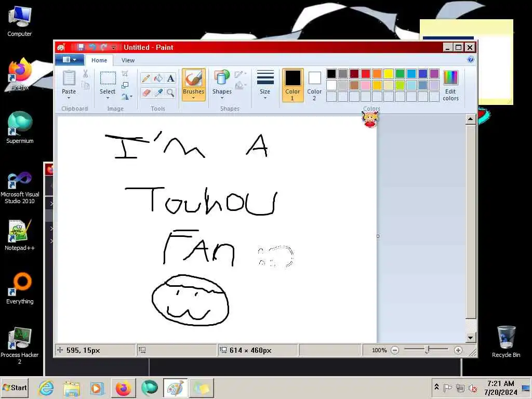Click the Brushes tool icon
The height and width of the screenshot is (399, 532).
[x=193, y=78]
